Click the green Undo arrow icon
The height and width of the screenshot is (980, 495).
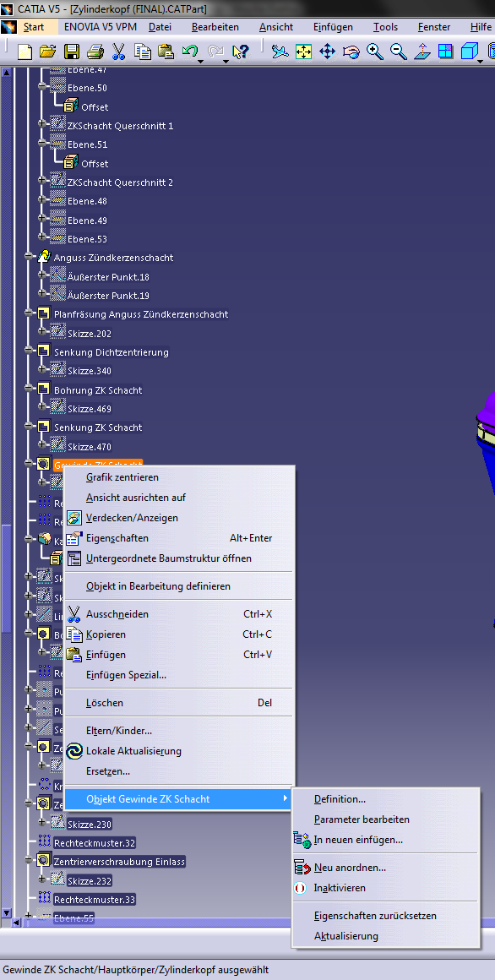coord(190,50)
